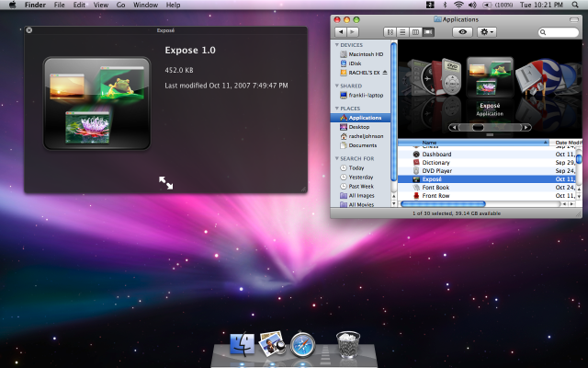The width and height of the screenshot is (588, 368).
Task: Click the horizontal scrollbar in file list
Action: [443, 204]
